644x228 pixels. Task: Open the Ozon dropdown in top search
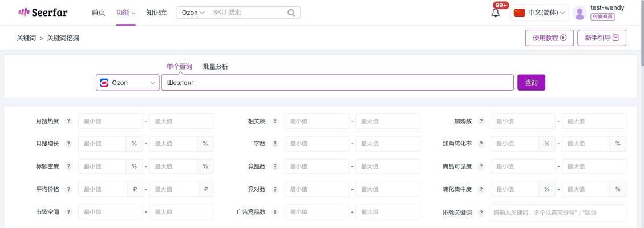(x=193, y=13)
